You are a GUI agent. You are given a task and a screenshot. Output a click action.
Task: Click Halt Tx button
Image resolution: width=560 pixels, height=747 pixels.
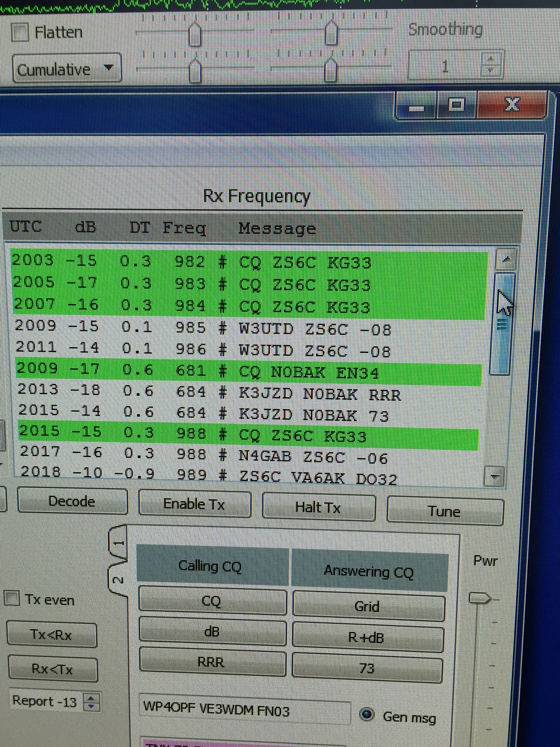pos(319,507)
